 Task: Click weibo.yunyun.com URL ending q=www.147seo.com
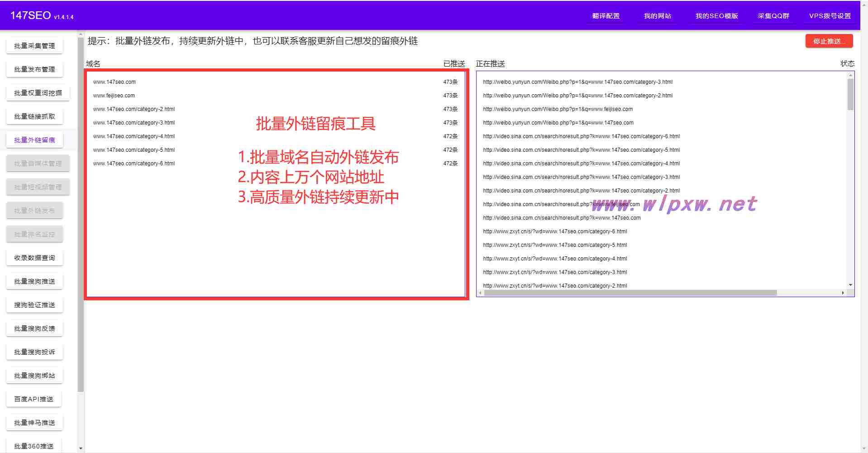(558, 123)
